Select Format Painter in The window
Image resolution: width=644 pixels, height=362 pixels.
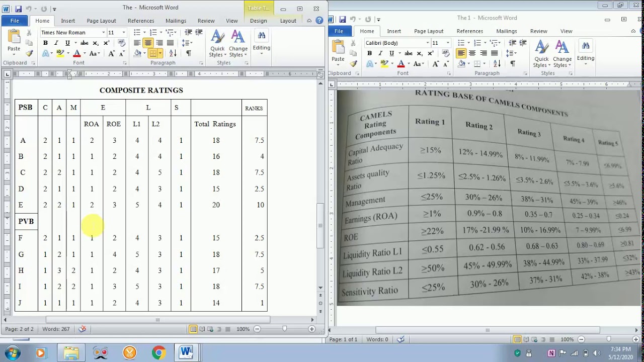coord(30,53)
